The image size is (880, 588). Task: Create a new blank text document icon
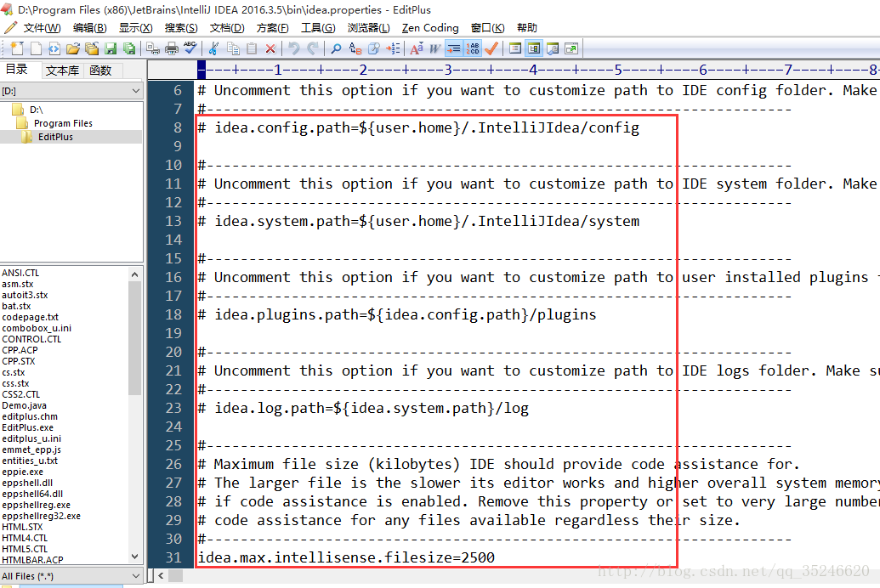[36, 48]
